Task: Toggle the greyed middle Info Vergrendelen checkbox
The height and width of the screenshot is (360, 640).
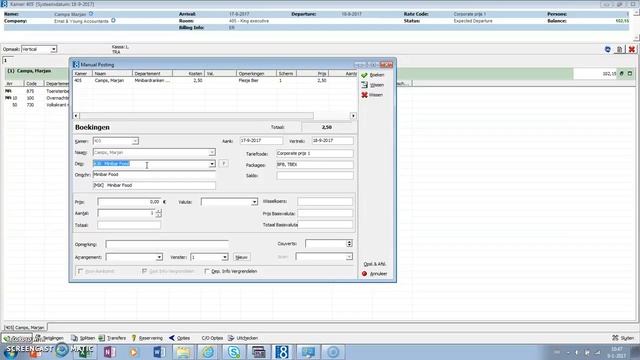Action: click(144, 271)
